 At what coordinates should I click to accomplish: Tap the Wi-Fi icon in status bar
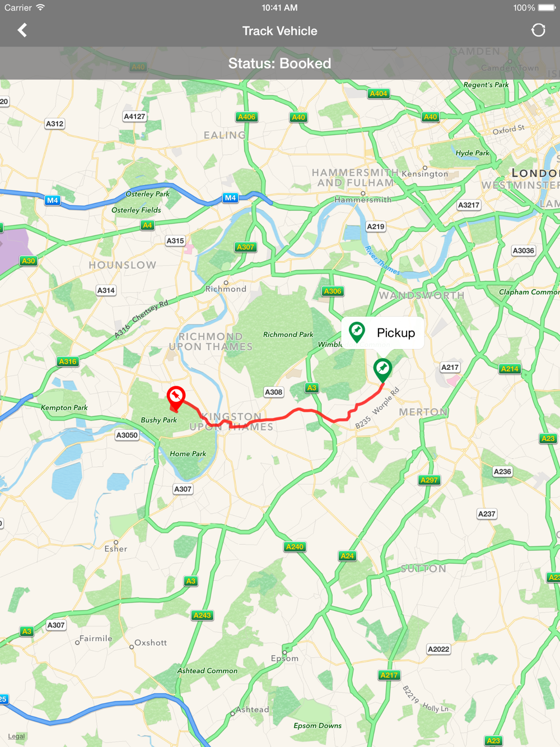point(40,7)
